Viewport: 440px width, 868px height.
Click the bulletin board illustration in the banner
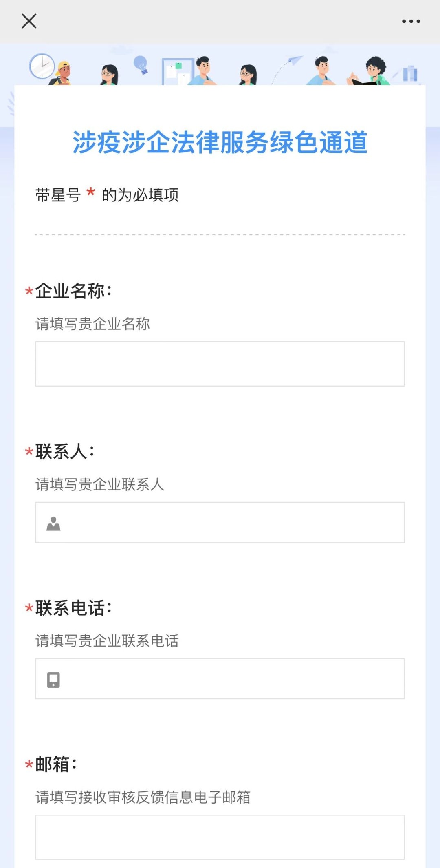pyautogui.click(x=177, y=72)
